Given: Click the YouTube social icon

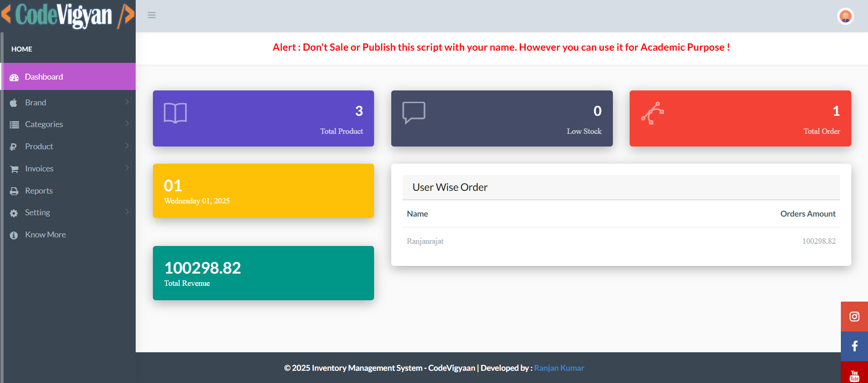Looking at the screenshot, I should pyautogui.click(x=854, y=374).
